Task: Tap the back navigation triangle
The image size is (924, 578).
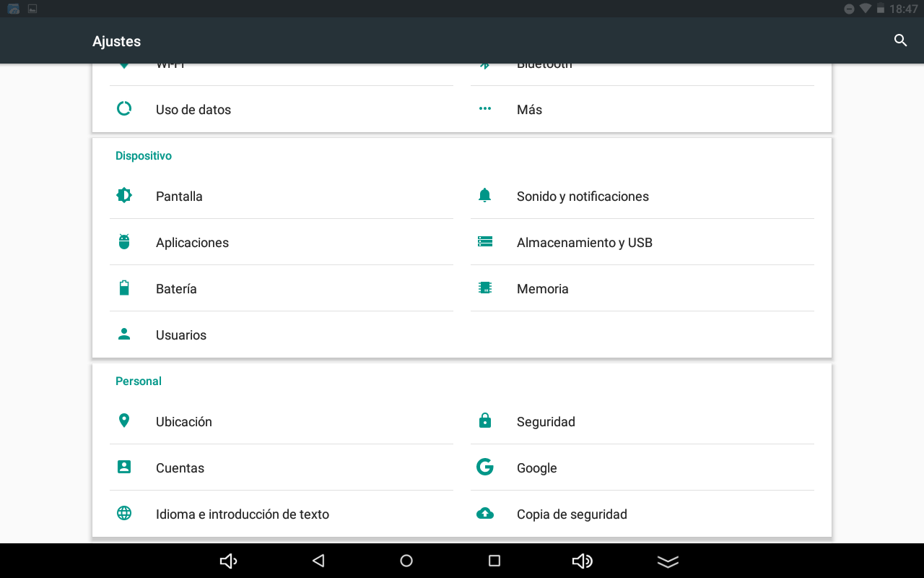Action: coord(318,561)
